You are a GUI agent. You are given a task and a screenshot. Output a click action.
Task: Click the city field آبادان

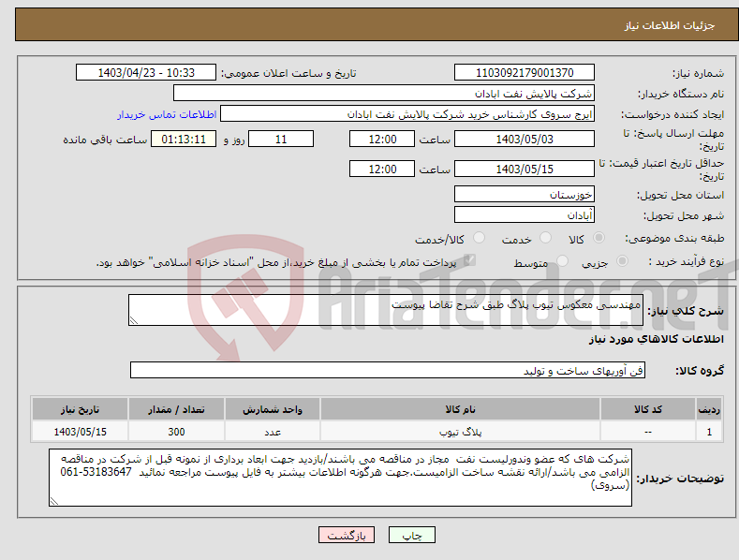coord(525,215)
